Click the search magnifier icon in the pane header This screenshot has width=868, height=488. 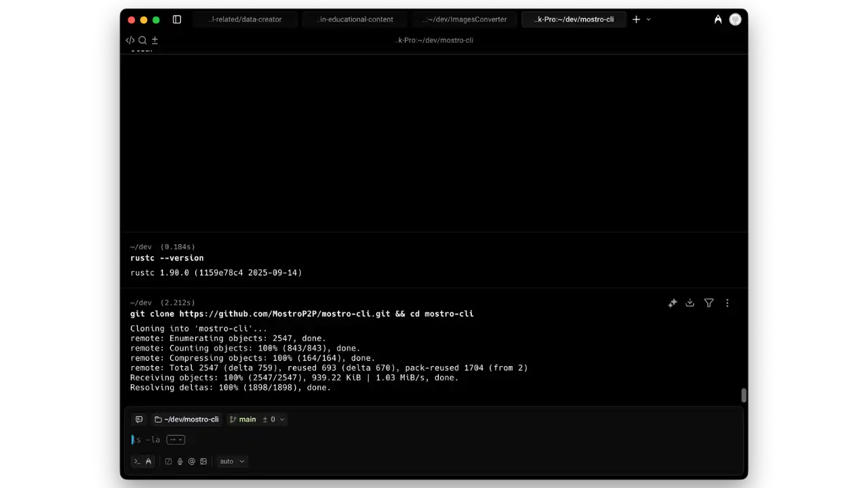(142, 40)
